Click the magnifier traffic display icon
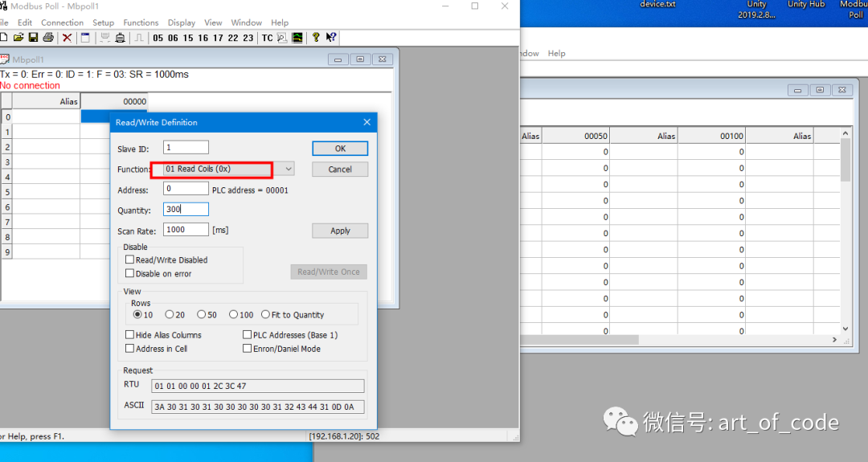The width and height of the screenshot is (868, 462). click(282, 38)
